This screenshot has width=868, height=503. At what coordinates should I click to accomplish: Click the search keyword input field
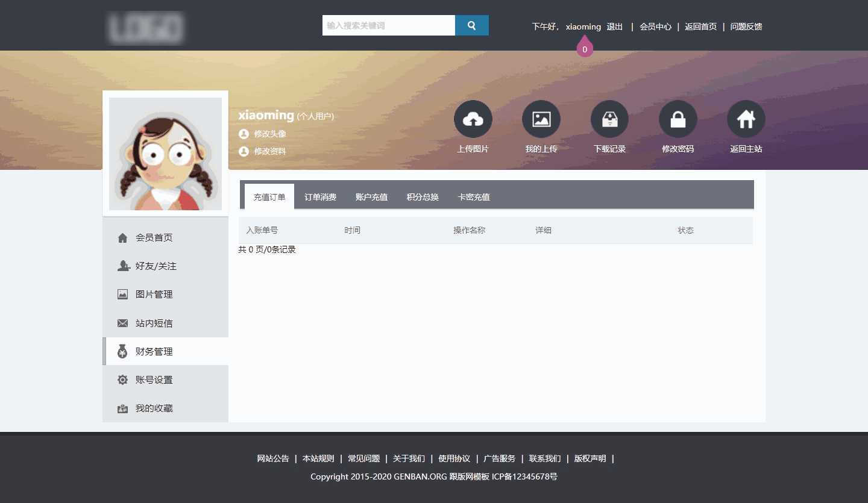(x=388, y=25)
